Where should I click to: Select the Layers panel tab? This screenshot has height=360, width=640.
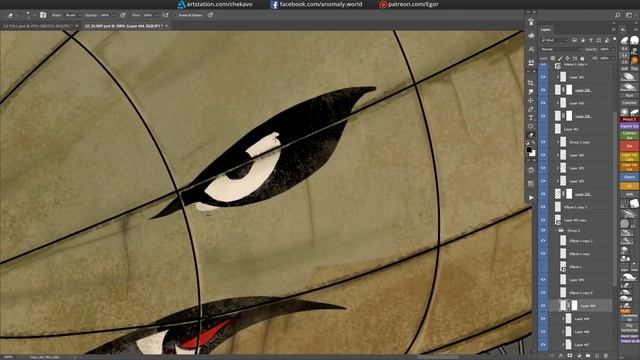(x=546, y=29)
